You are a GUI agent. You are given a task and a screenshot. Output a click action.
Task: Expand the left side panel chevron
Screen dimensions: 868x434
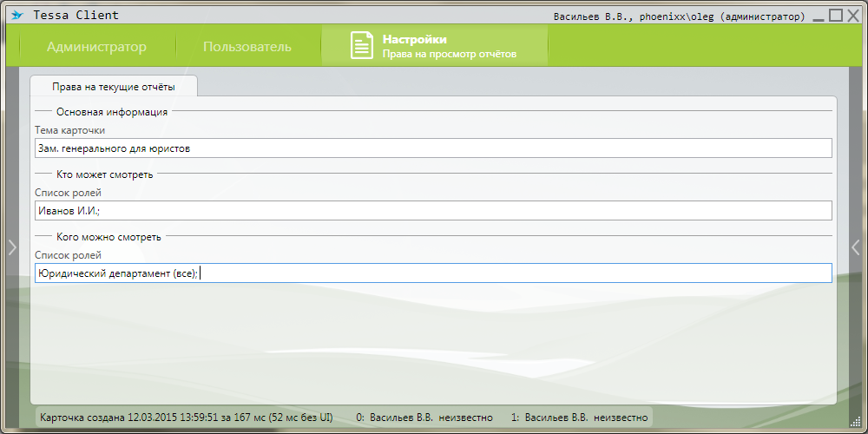click(x=12, y=247)
